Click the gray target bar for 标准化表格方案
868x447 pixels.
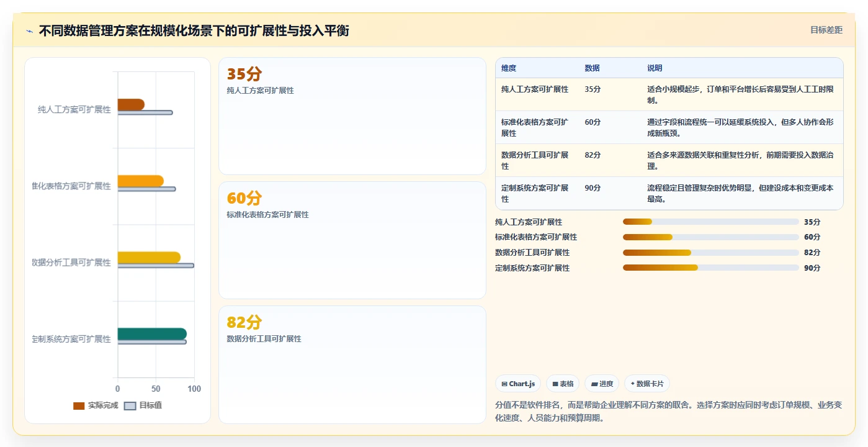[x=146, y=189]
